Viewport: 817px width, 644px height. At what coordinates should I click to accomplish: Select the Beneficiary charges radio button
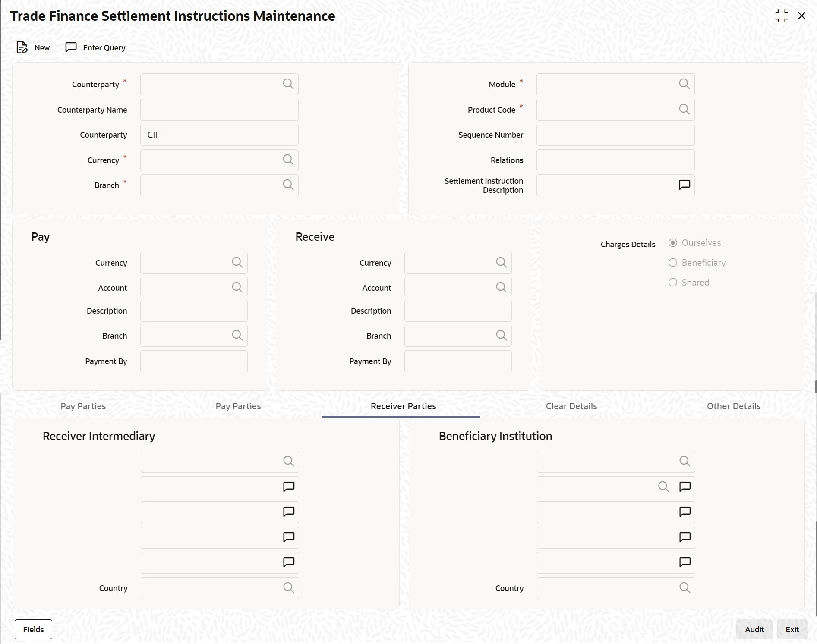672,263
